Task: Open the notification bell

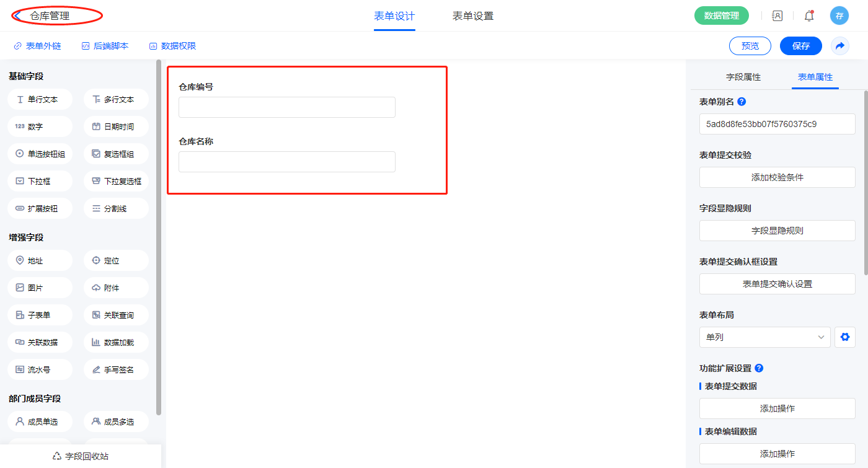Action: tap(808, 16)
